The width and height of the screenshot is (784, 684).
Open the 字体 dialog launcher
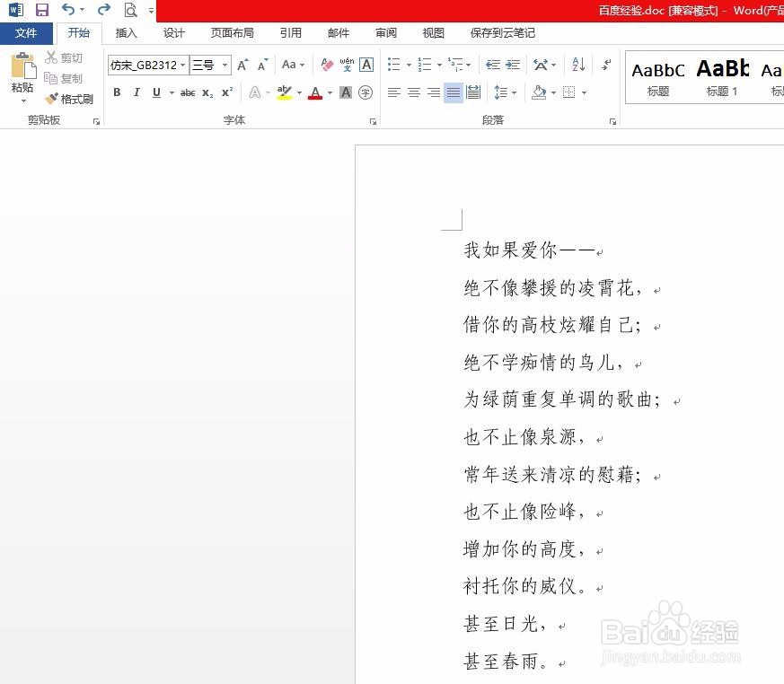[x=373, y=121]
